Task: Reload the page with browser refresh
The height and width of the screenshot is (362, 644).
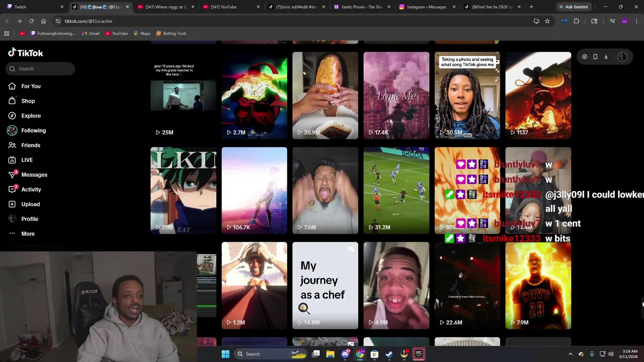Action: click(31, 21)
